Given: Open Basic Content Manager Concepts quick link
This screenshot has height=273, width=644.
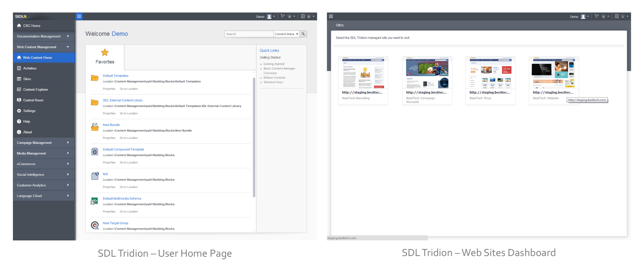Looking at the screenshot, I should [x=279, y=71].
